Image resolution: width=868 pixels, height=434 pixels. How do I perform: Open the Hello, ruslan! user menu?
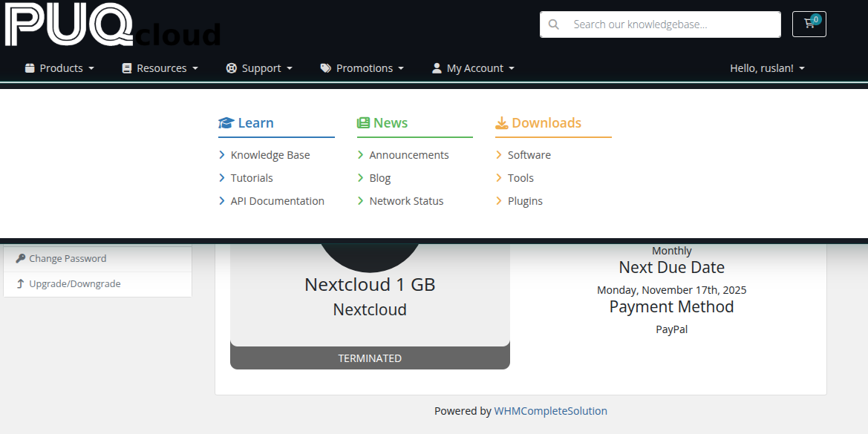[x=766, y=68]
